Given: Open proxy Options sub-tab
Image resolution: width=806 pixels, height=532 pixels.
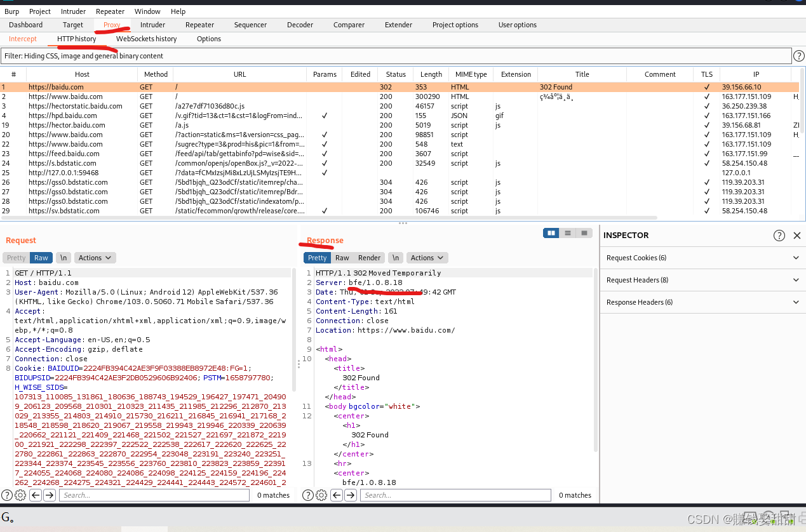Looking at the screenshot, I should click(209, 39).
